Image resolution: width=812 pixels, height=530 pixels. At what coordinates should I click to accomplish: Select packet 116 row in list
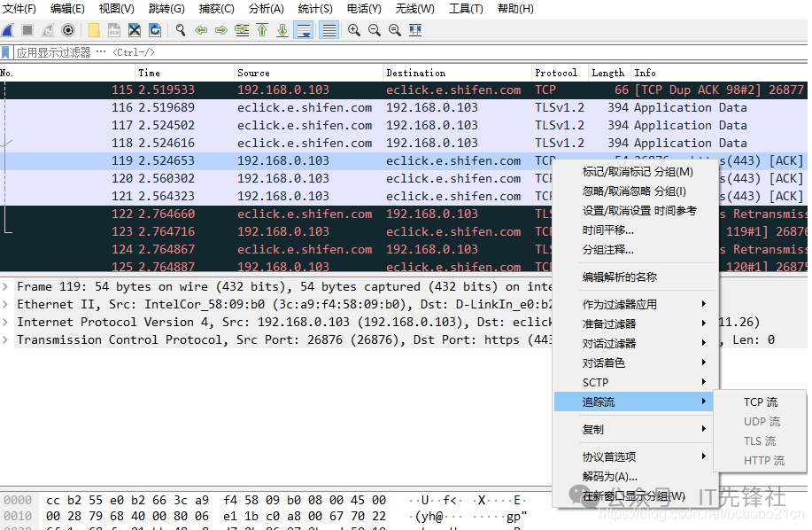354,108
